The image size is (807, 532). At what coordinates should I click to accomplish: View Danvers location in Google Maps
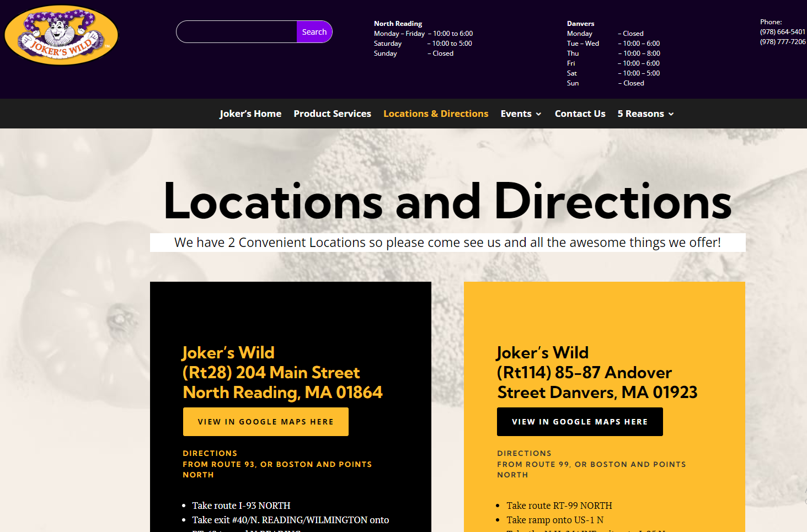click(580, 422)
